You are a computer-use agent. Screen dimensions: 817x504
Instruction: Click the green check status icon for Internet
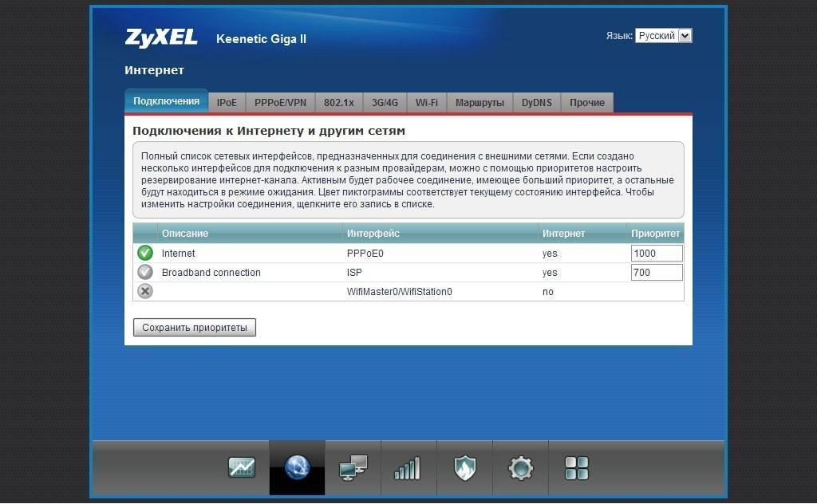[x=144, y=253]
